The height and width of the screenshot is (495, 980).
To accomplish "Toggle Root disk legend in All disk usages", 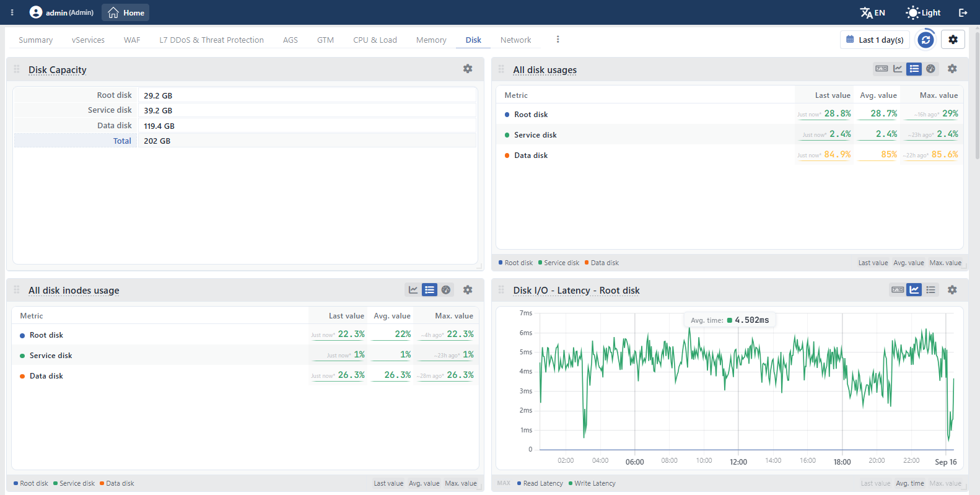I will pyautogui.click(x=515, y=263).
